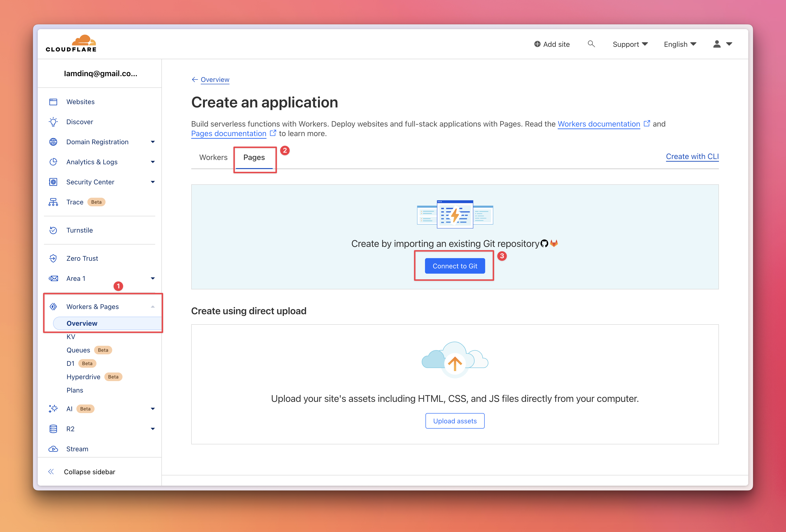Switch to the Workers tab
786x532 pixels.
tap(213, 157)
